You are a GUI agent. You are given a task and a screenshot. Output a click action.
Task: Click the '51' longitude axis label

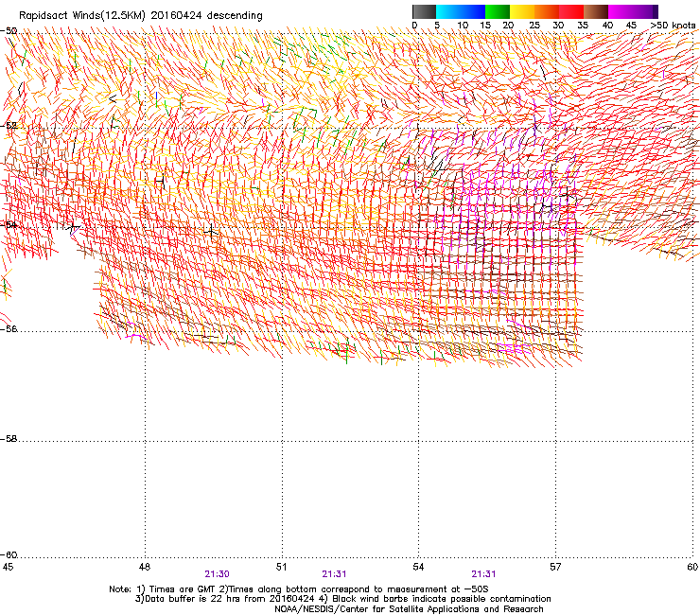pos(281,567)
